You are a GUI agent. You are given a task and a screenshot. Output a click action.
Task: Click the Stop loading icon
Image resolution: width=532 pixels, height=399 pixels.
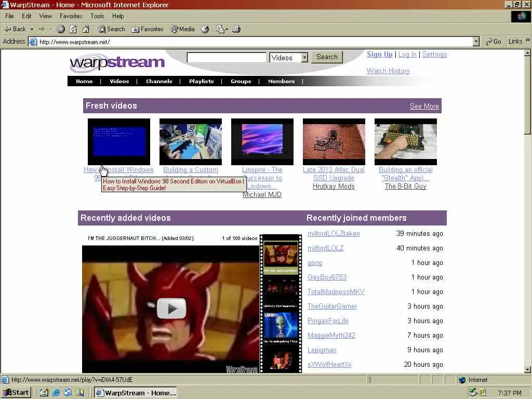[61, 29]
